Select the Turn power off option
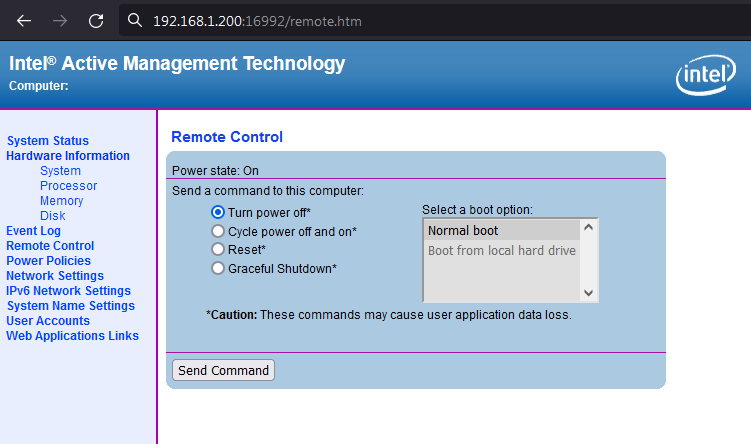The width and height of the screenshot is (751, 444). pyautogui.click(x=218, y=212)
